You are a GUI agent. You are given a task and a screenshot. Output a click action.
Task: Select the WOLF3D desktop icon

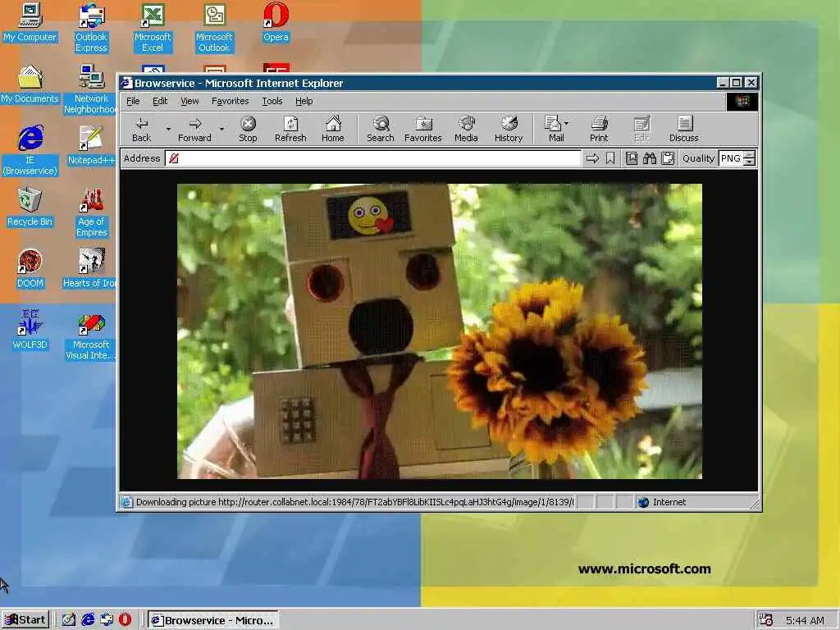(x=30, y=331)
